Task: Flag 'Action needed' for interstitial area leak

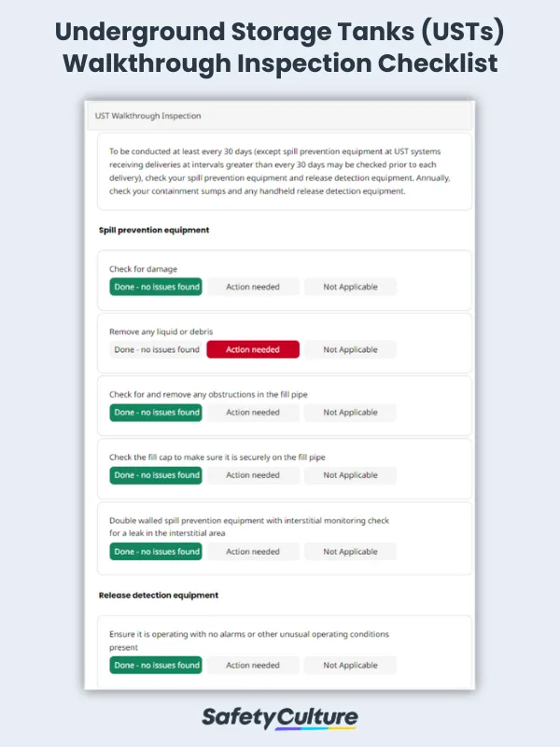Action: point(253,551)
